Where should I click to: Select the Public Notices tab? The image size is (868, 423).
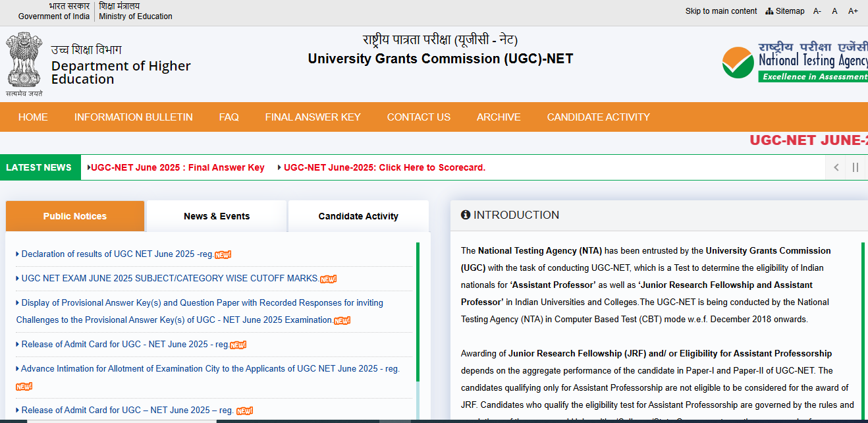tap(75, 216)
